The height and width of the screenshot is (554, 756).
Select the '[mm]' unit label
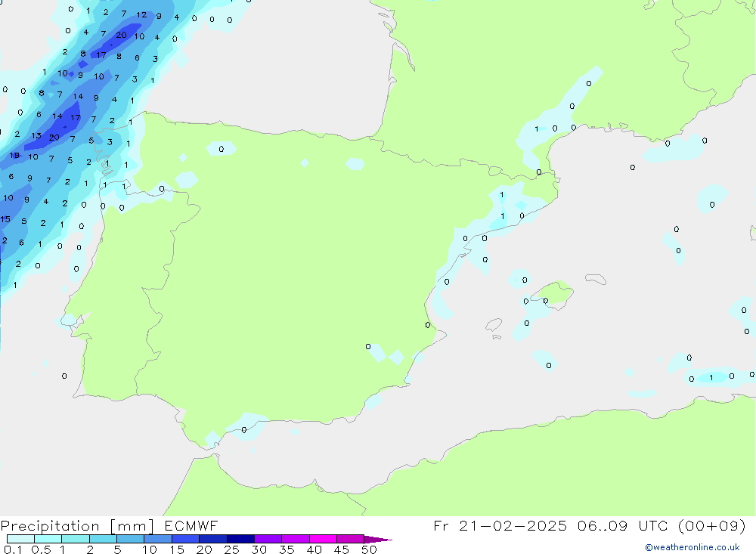[132, 526]
